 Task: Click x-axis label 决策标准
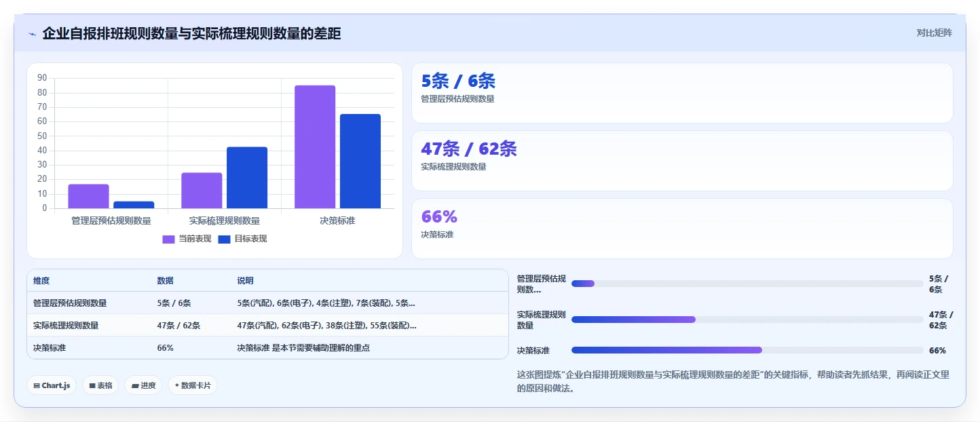click(337, 220)
